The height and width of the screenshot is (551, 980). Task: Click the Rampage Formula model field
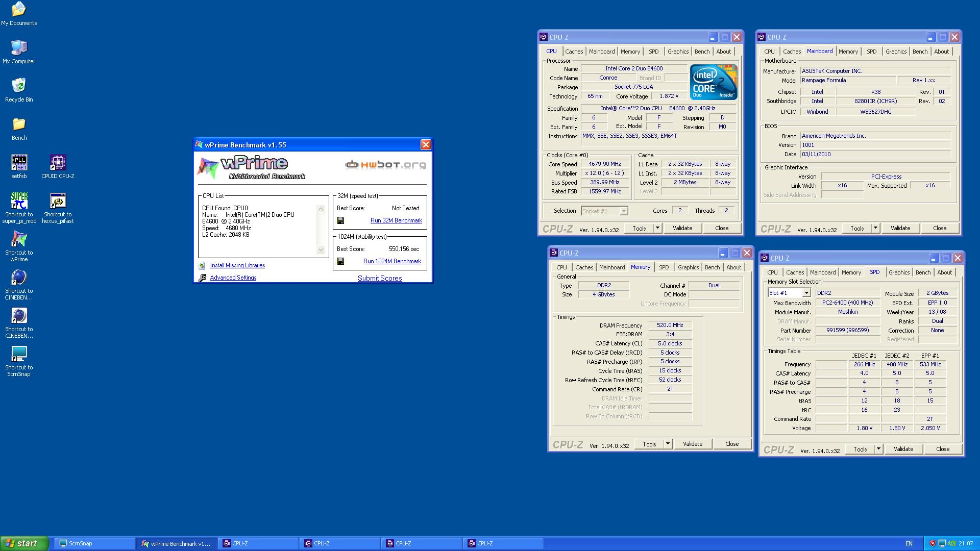click(x=848, y=80)
